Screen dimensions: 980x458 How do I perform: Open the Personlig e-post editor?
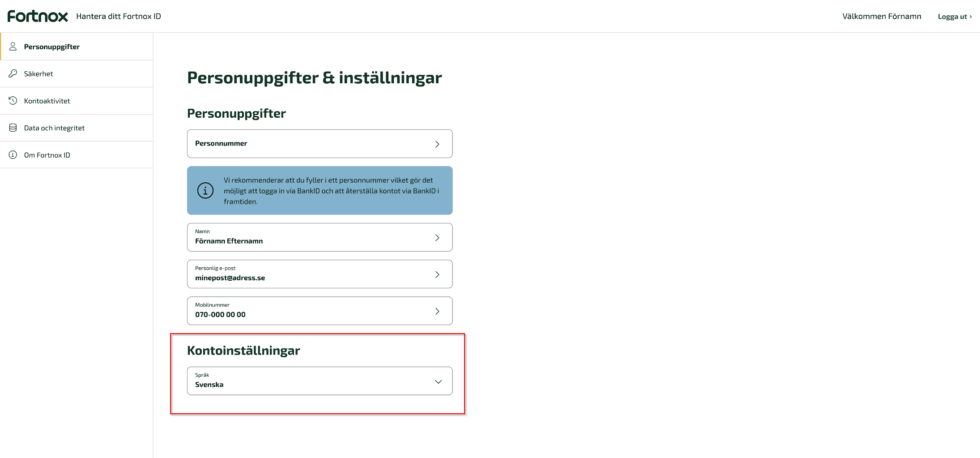pos(320,274)
